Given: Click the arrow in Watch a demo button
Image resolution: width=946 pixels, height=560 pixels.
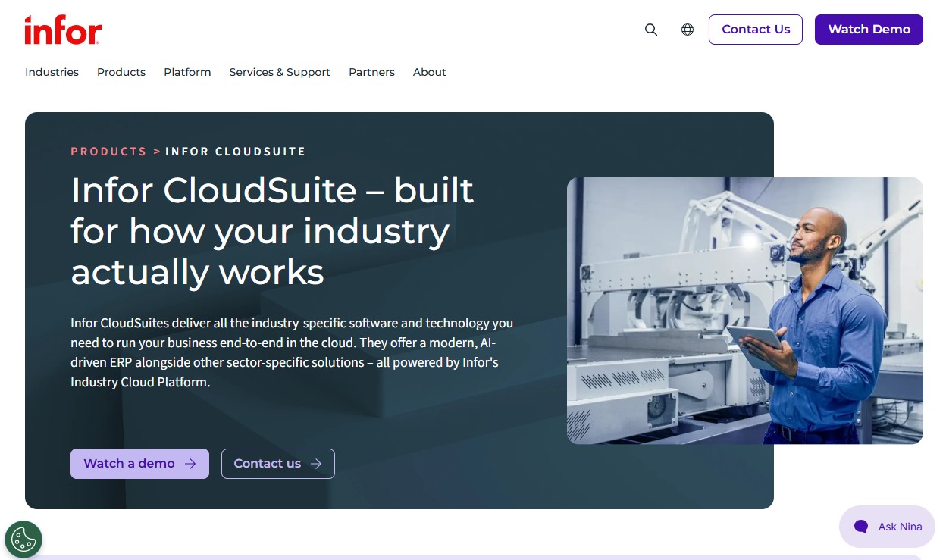Looking at the screenshot, I should (190, 464).
